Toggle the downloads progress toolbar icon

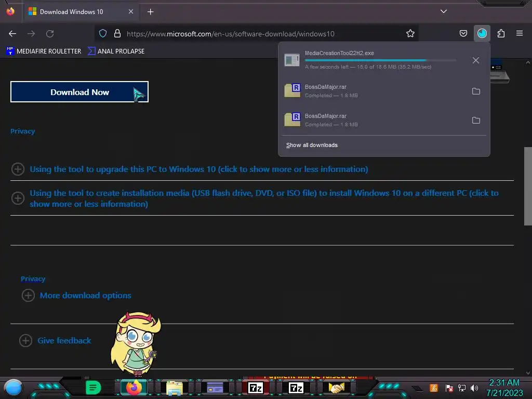coord(482,33)
